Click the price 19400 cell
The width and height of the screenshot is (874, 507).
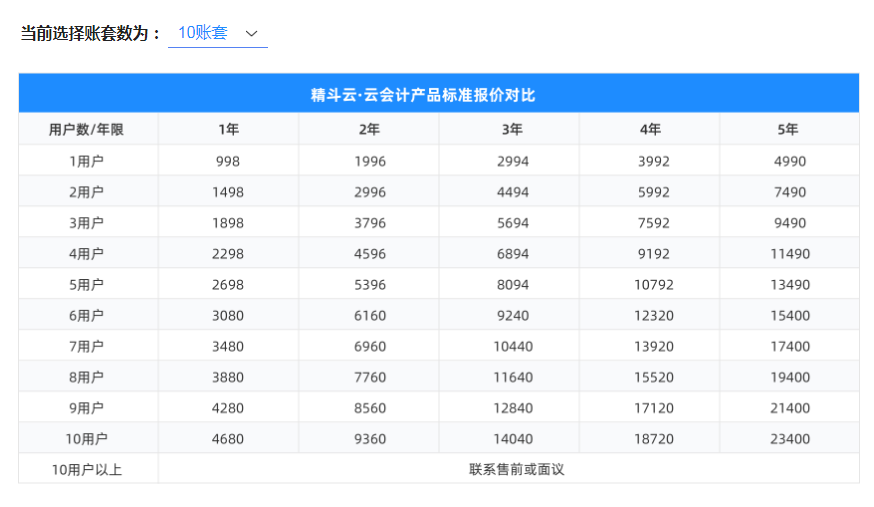coord(790,377)
